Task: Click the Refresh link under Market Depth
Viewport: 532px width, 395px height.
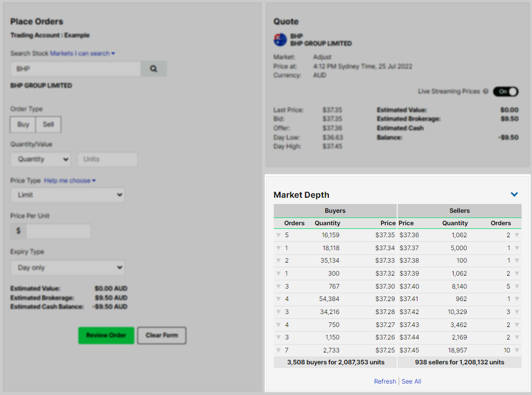Action: tap(385, 382)
